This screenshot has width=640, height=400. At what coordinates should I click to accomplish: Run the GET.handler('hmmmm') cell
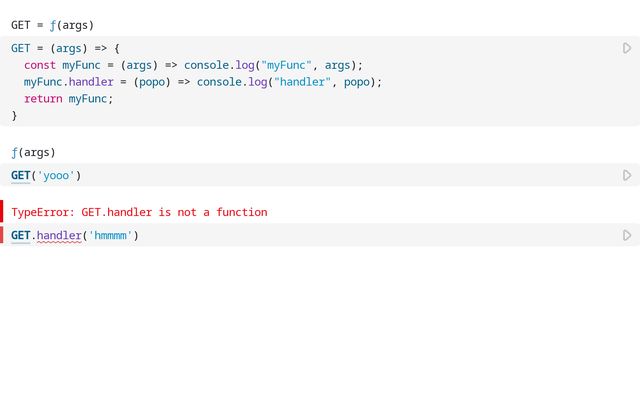coord(627,236)
